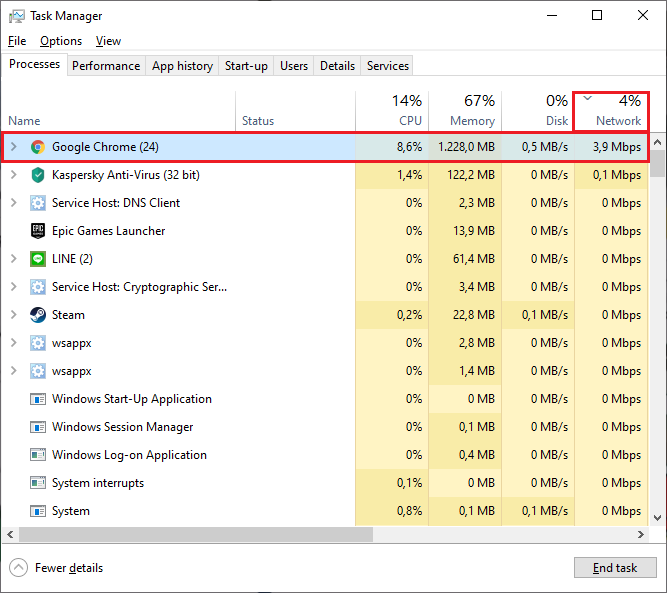The width and height of the screenshot is (667, 593).
Task: Click the Kaspersky Anti-Virus shield icon
Action: tap(38, 175)
